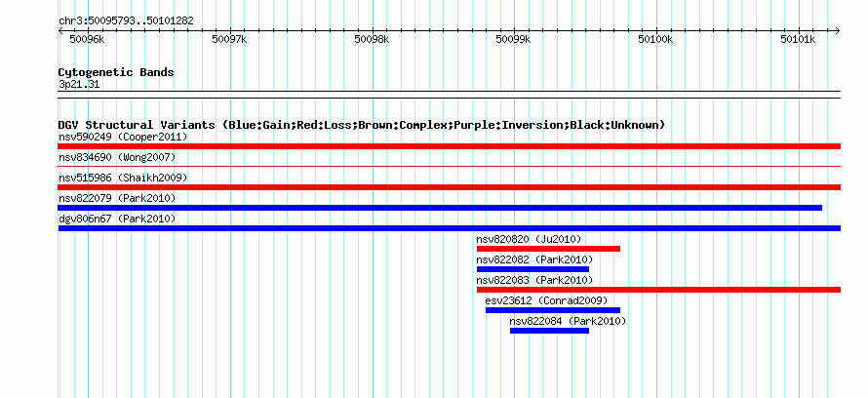This screenshot has width=868, height=398.
Task: Click the thin red nsv834690 variant line
Action: pos(449,166)
